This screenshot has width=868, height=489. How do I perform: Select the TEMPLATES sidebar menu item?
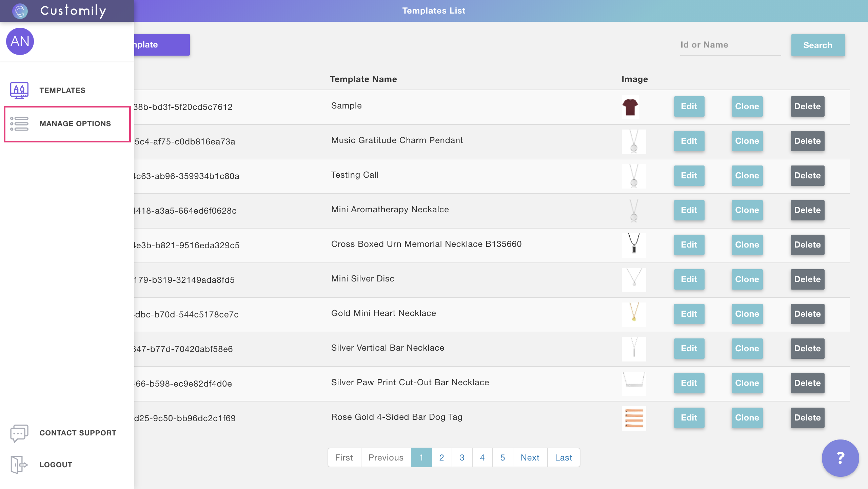click(62, 91)
